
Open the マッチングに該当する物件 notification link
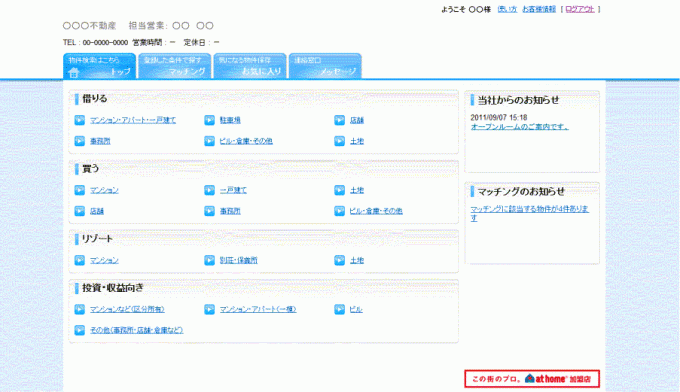point(530,213)
